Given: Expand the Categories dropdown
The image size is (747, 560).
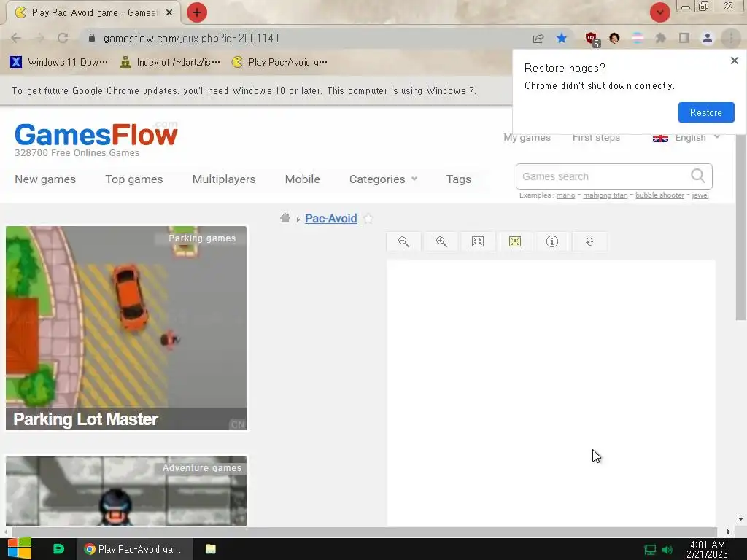Looking at the screenshot, I should 383,179.
